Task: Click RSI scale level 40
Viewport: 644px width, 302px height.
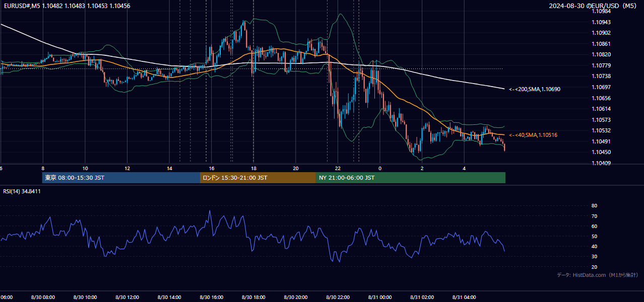Action: click(594, 246)
